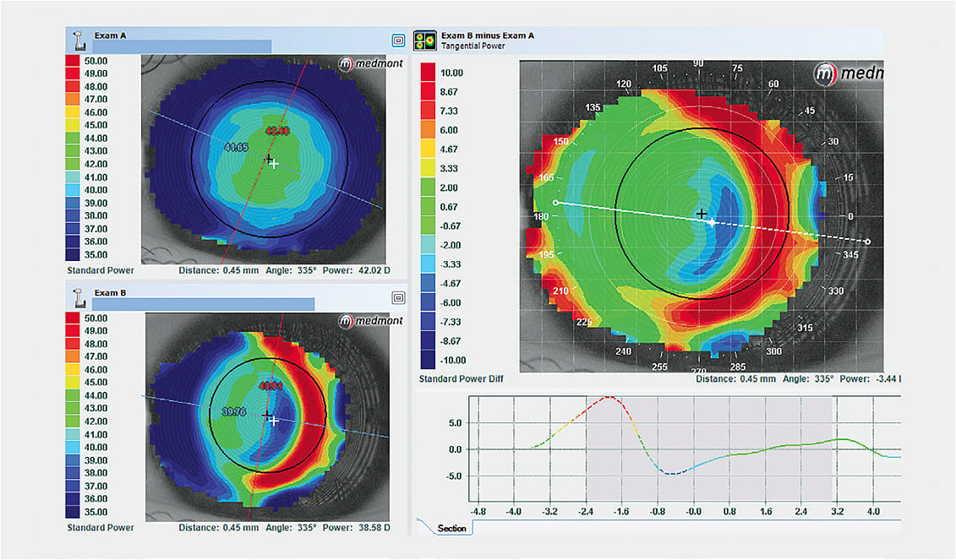Click the cross marker on the difference map
The height and width of the screenshot is (560, 956).
[702, 215]
